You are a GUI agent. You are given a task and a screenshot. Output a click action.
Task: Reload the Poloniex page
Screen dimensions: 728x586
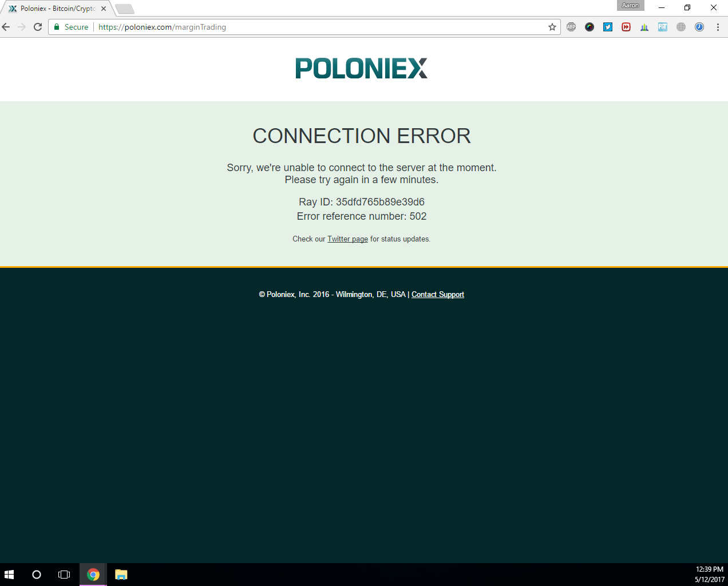38,27
